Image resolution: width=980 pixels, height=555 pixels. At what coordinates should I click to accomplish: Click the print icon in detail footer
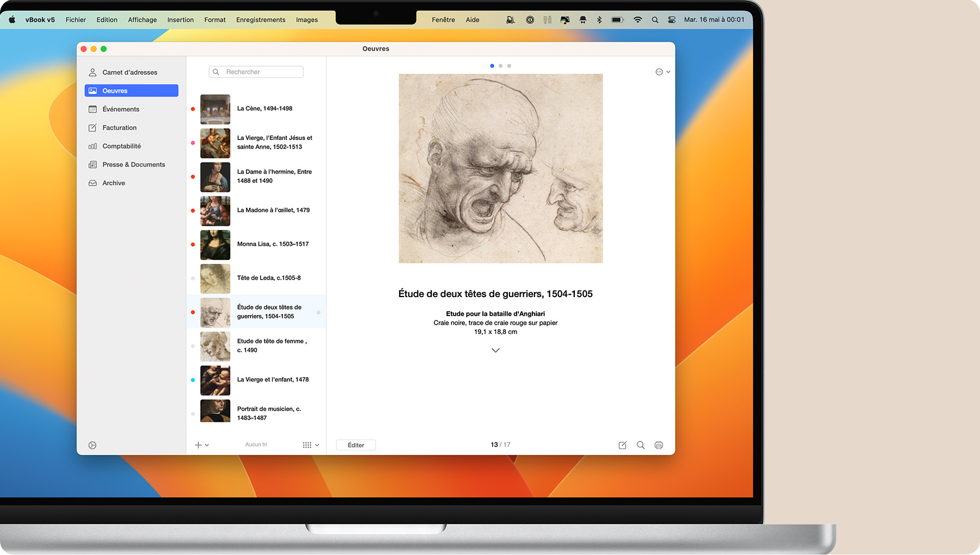click(659, 445)
